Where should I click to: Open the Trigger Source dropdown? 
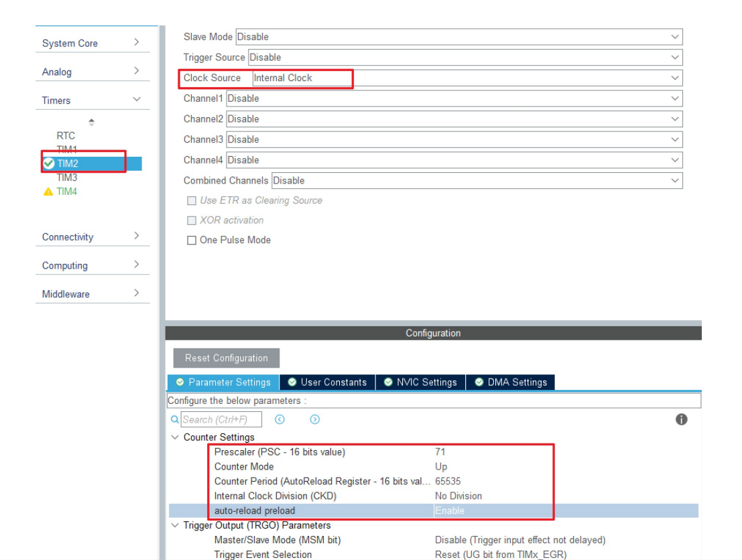point(465,57)
